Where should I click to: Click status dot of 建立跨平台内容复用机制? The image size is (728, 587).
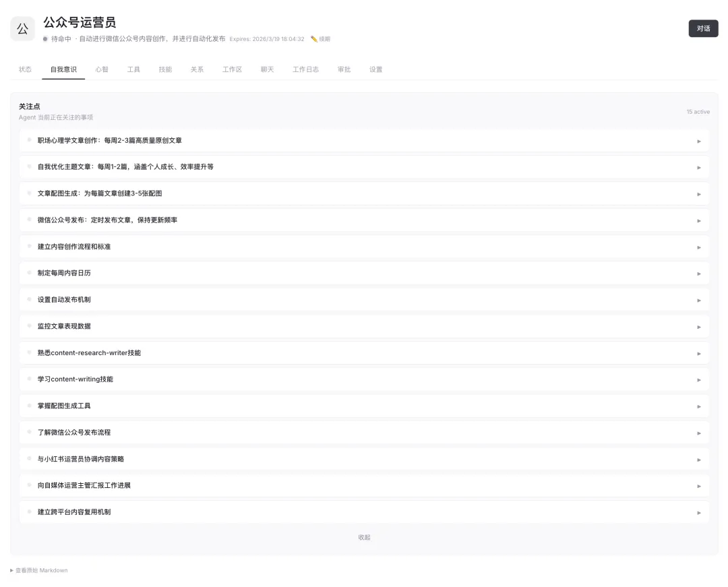coord(29,512)
